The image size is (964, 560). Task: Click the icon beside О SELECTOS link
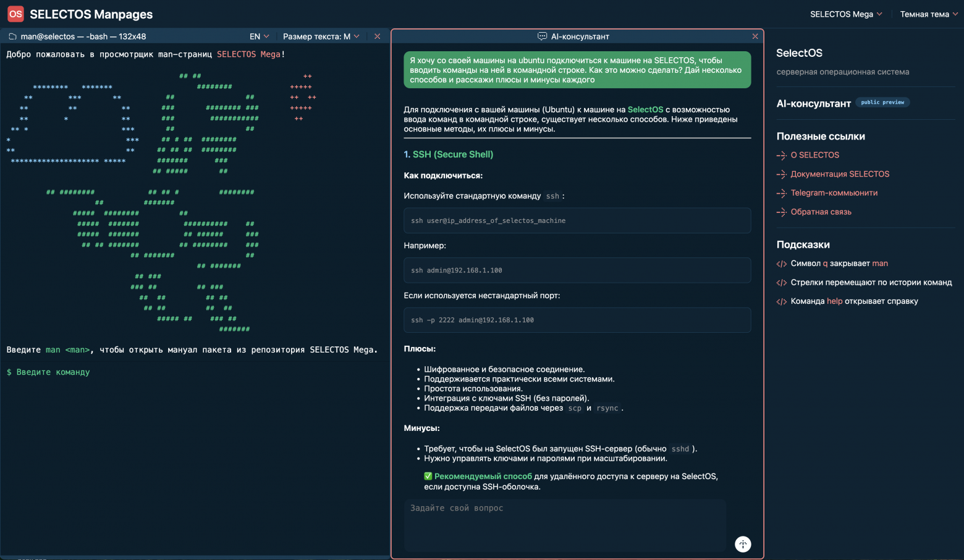[x=781, y=156]
